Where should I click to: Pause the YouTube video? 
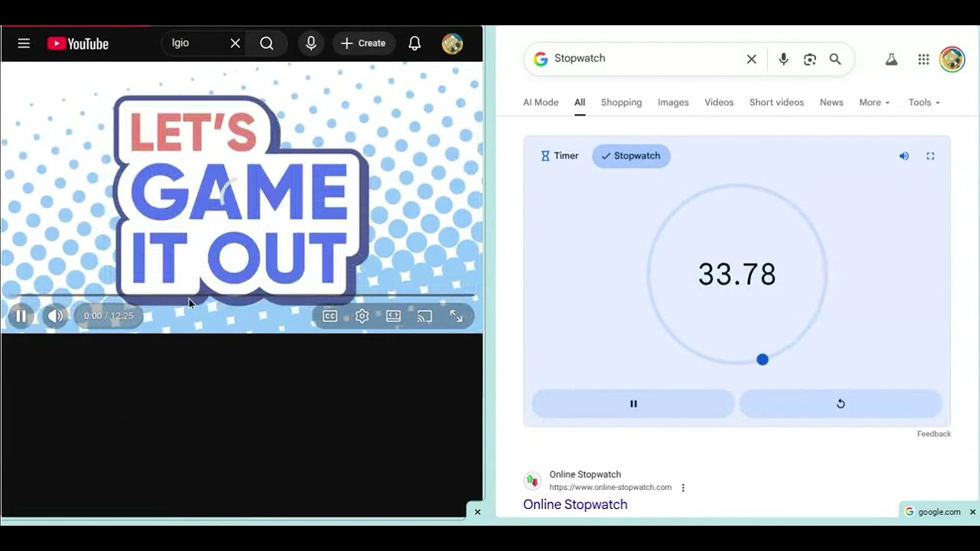21,315
